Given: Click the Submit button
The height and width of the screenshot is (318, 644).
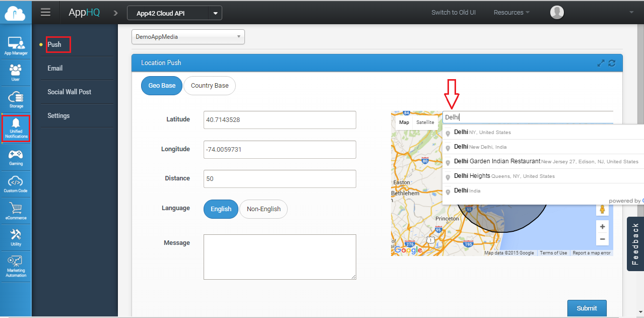Looking at the screenshot, I should tap(587, 308).
